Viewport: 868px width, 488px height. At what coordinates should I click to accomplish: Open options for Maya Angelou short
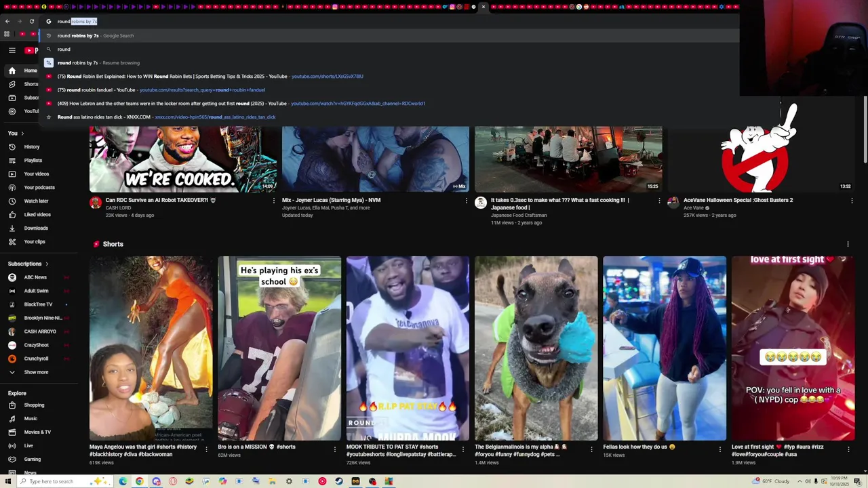point(206,449)
